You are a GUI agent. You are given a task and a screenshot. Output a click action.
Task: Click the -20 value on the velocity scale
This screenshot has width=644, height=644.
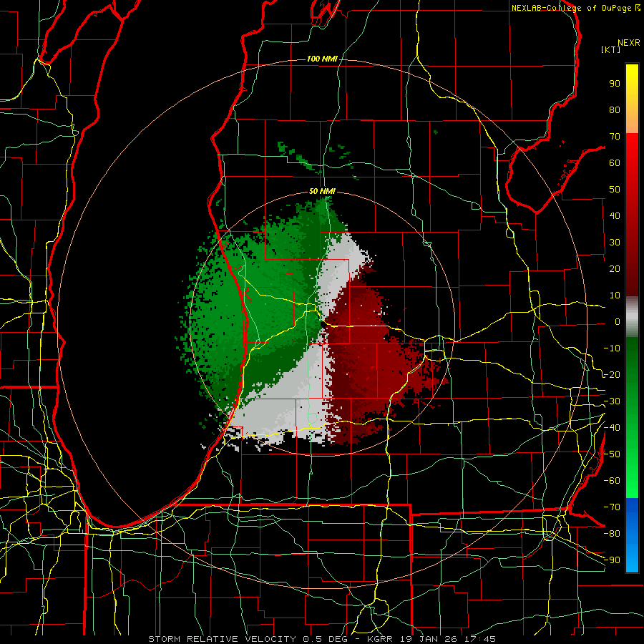(x=612, y=375)
